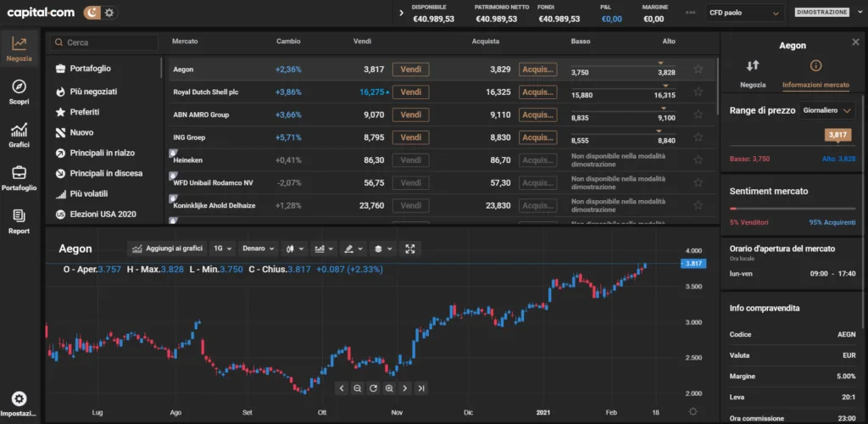Open candlestick chart type dropdown
This screenshot has height=424, width=868.
point(294,249)
